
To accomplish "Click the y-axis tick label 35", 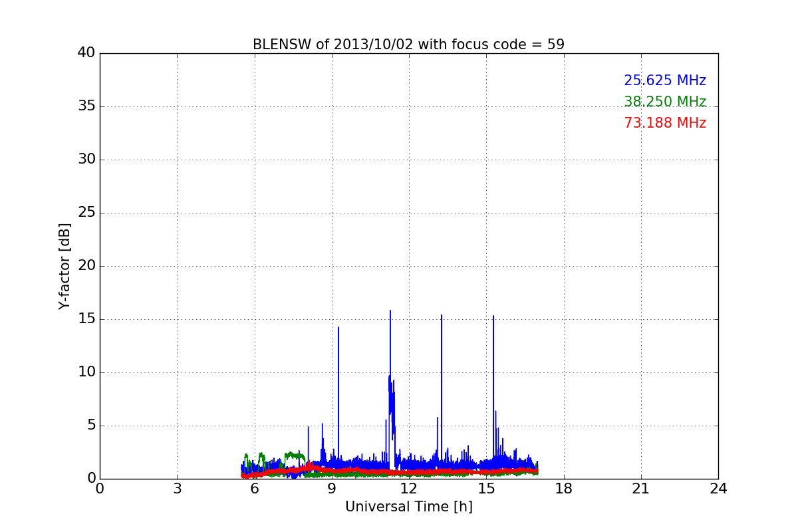I will click(86, 106).
